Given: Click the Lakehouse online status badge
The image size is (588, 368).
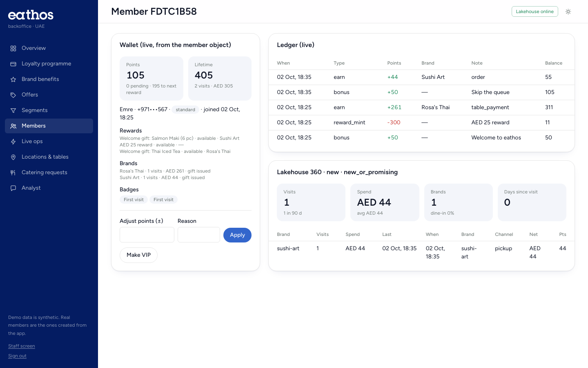Looking at the screenshot, I should point(535,11).
